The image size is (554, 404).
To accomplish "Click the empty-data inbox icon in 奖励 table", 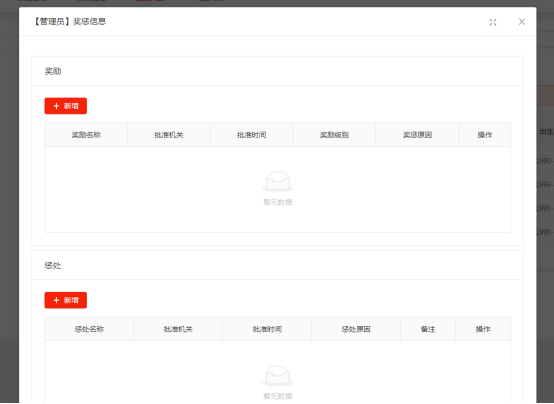I will [278, 181].
